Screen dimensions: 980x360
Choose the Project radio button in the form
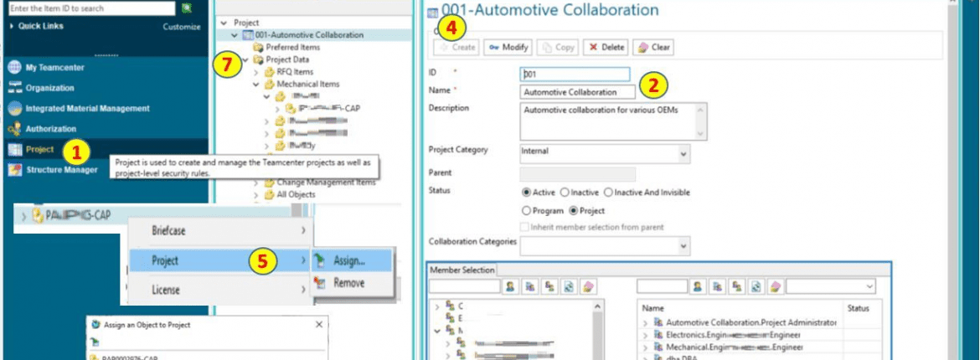pos(572,211)
